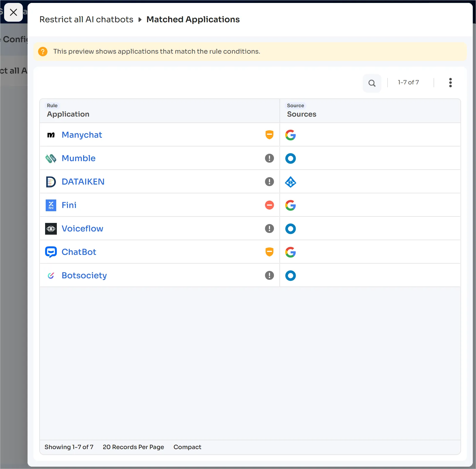The image size is (476, 469).
Task: Click the Okta source icon for Mumble
Action: [x=291, y=158]
